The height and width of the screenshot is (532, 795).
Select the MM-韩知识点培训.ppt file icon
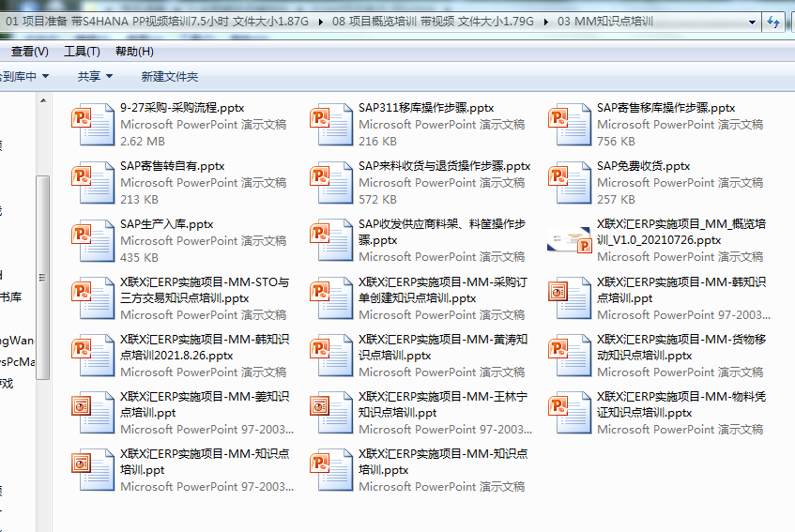point(570,298)
